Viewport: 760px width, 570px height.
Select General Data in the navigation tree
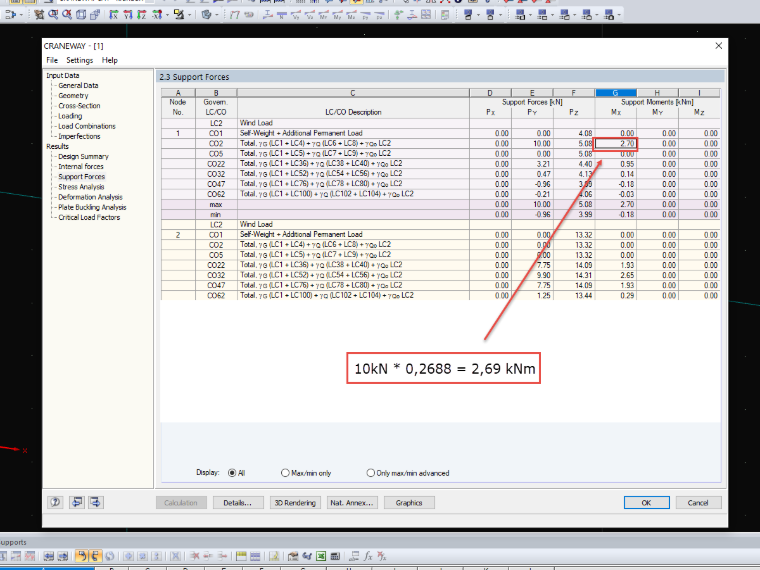click(78, 85)
